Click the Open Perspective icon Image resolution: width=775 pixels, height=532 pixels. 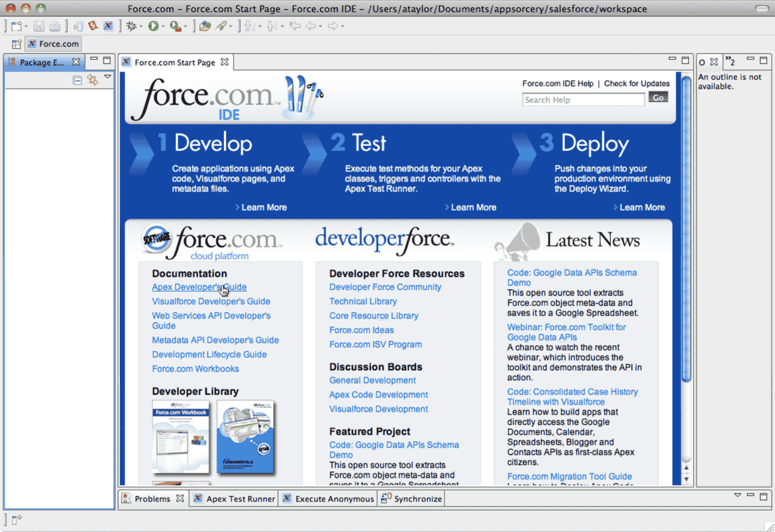(x=17, y=44)
